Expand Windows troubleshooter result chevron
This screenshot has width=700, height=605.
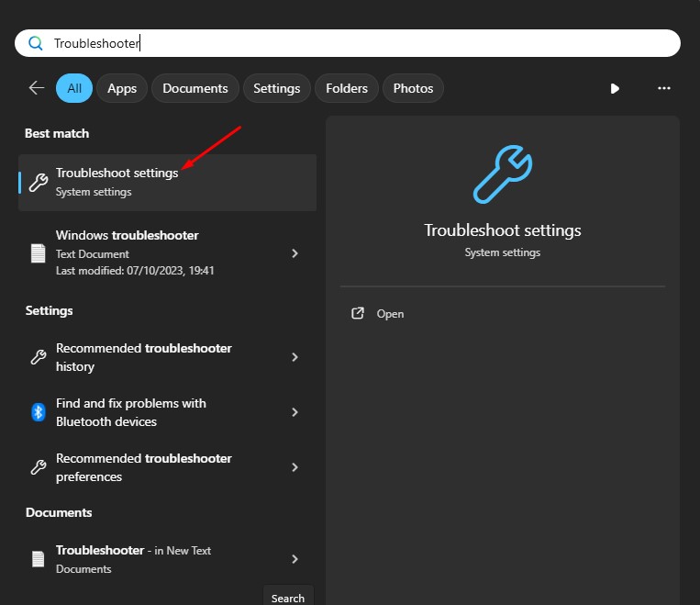(294, 253)
